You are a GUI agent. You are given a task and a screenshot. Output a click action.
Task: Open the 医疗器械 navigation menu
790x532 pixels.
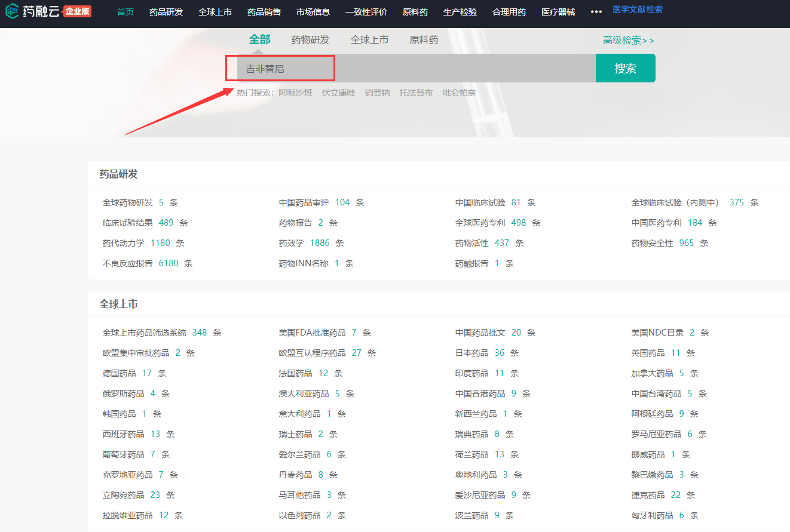coord(558,12)
